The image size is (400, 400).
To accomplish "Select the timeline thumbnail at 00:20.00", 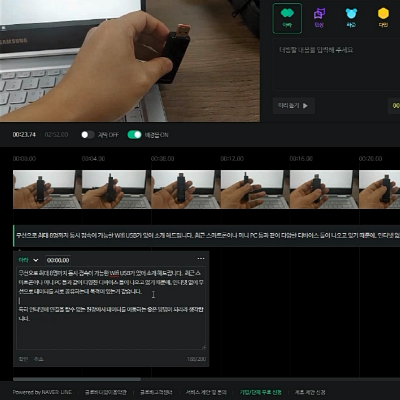I will [379, 189].
